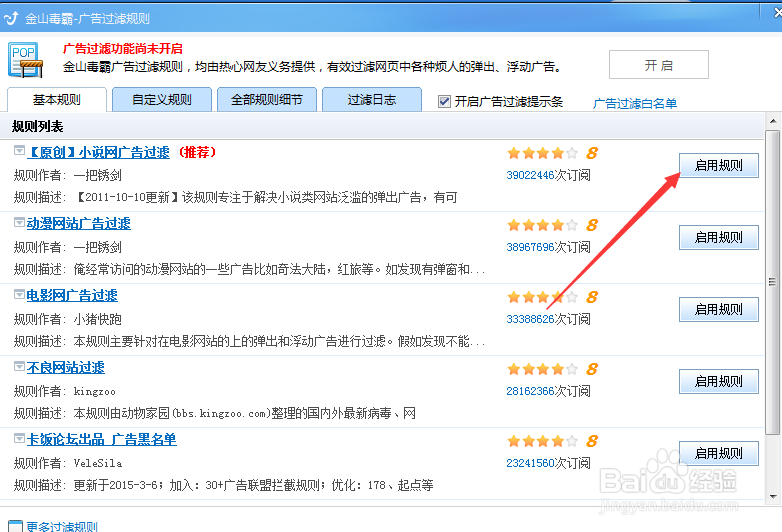Click author text kingzoo
This screenshot has width=782, height=532.
click(x=95, y=391)
